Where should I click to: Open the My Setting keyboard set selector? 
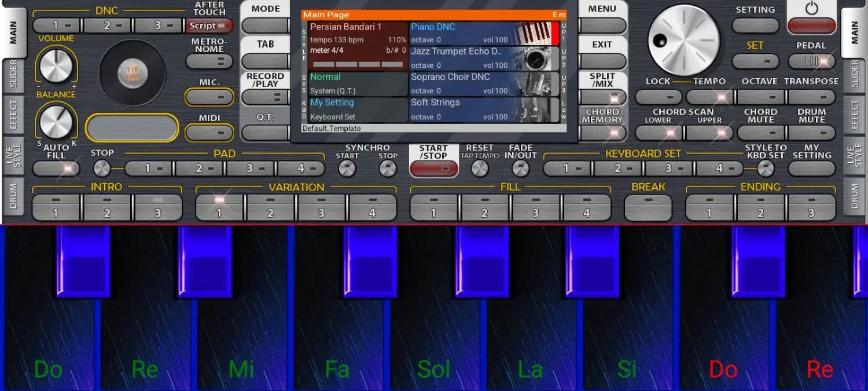(x=358, y=109)
